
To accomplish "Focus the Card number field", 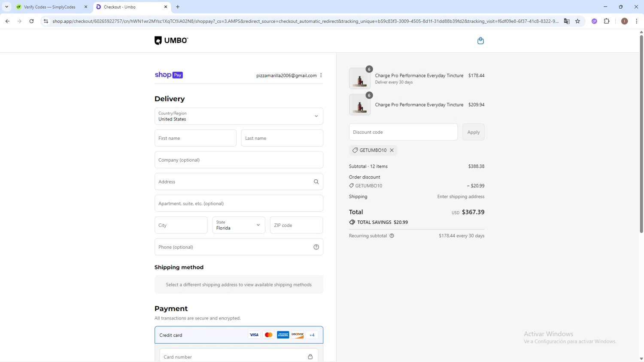I will point(239,356).
